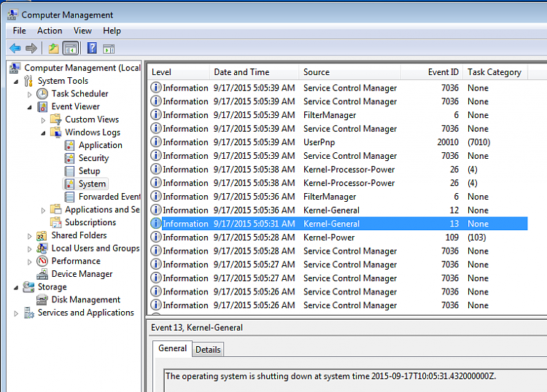Sort by the Date and Time column header
The height and width of the screenshot is (392, 547).
tap(254, 72)
